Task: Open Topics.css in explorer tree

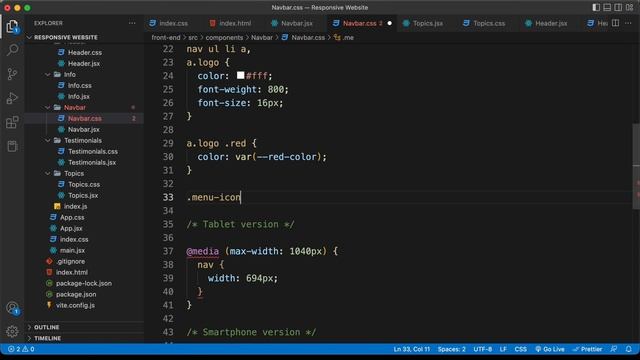Action: point(84,184)
